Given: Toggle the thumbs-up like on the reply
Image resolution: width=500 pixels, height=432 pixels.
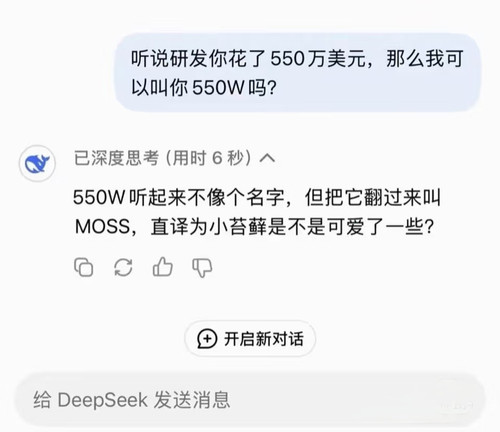Looking at the screenshot, I should [162, 267].
